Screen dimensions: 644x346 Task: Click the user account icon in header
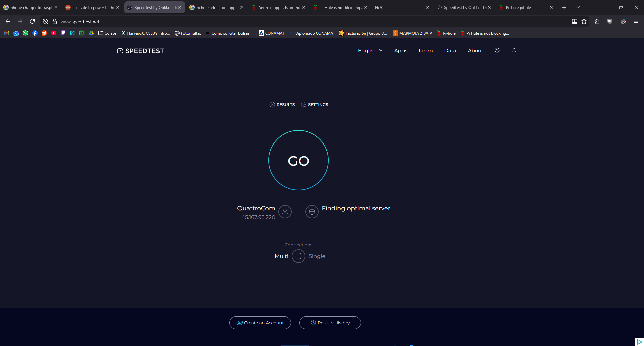click(513, 50)
